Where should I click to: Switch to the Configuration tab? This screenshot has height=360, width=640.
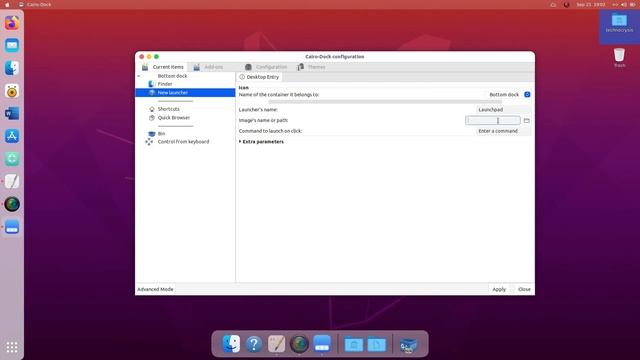coord(266,67)
